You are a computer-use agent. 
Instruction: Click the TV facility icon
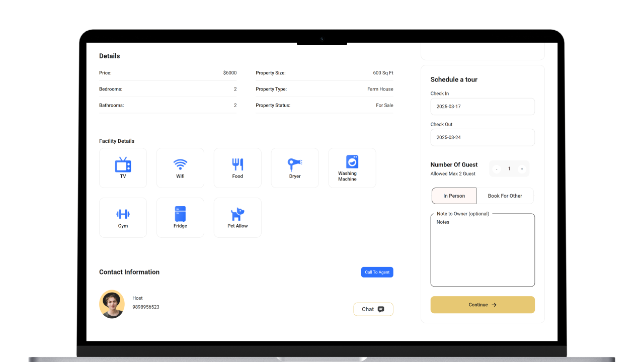click(x=123, y=164)
